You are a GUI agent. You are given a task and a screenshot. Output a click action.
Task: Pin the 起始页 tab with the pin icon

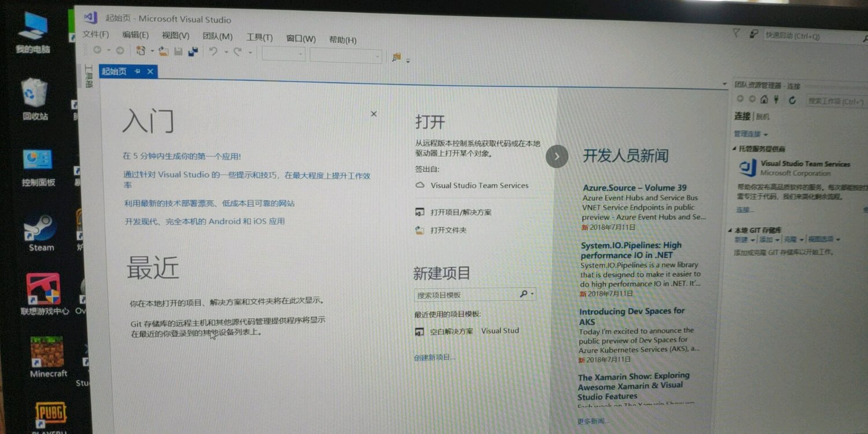[137, 71]
